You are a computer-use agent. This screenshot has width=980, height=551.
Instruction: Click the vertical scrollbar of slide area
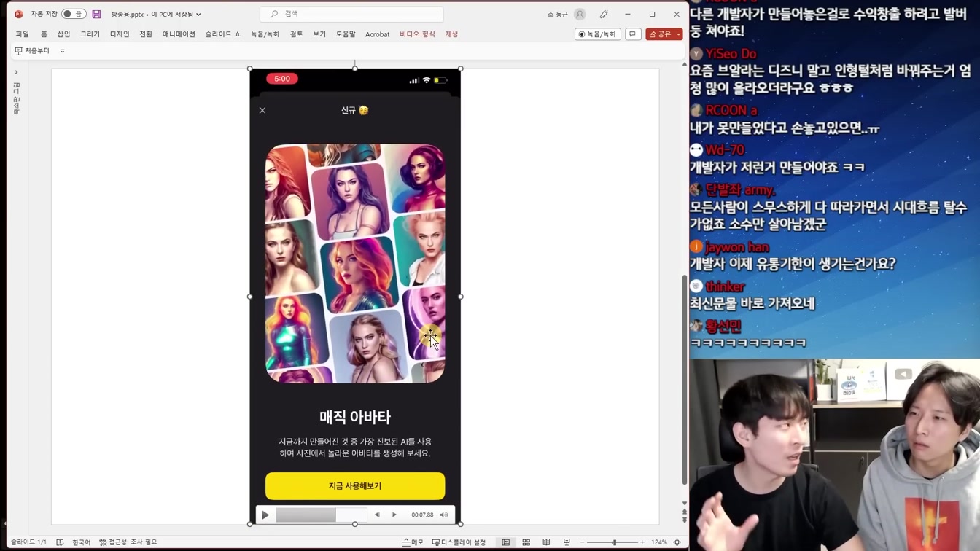685,379
